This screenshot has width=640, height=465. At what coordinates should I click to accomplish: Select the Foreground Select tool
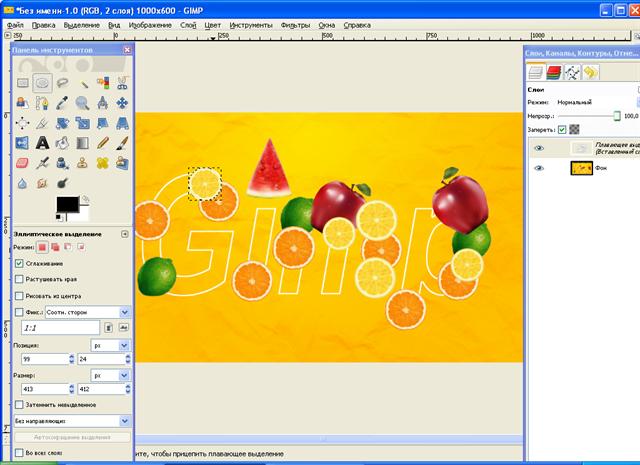tap(22, 103)
